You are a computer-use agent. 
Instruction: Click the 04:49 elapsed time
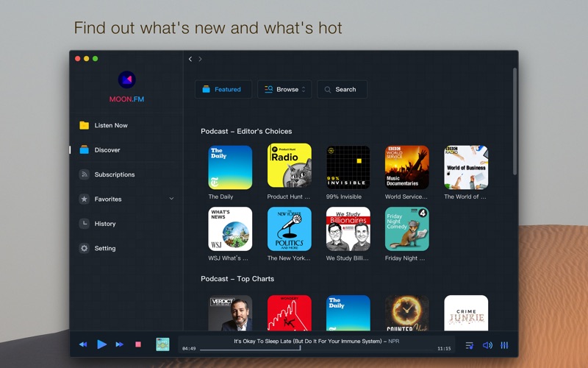[189, 348]
